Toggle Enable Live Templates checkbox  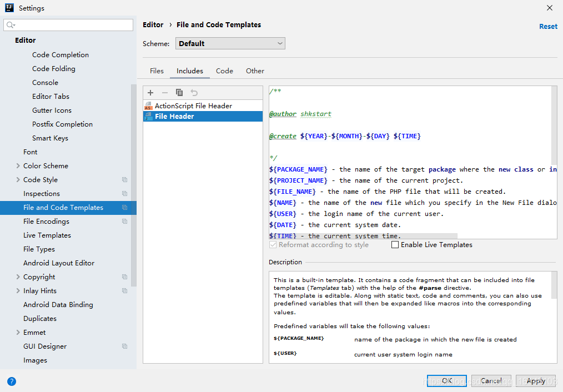click(x=395, y=245)
